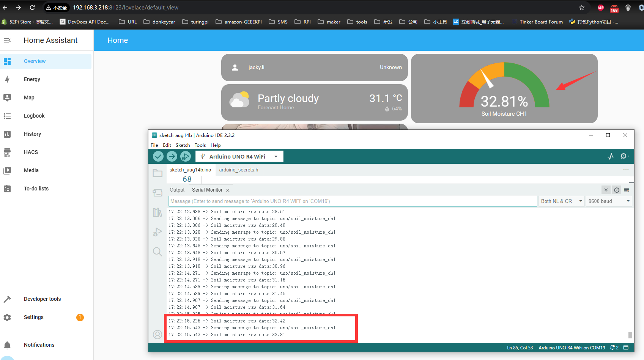
Task: Go back in the browser
Action: (5, 8)
